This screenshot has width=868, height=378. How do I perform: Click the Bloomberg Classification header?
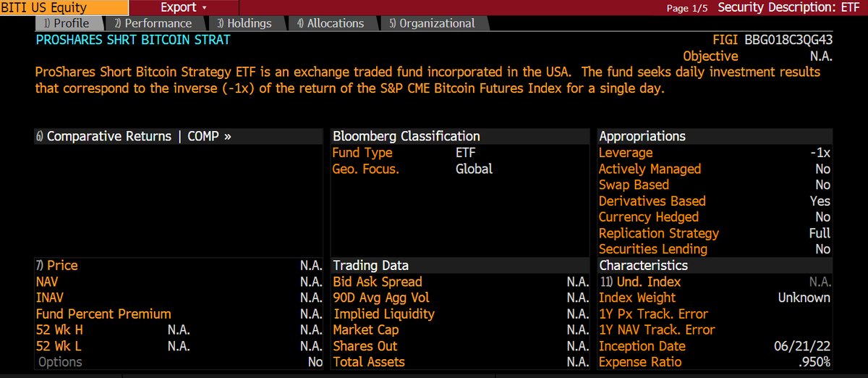[406, 136]
